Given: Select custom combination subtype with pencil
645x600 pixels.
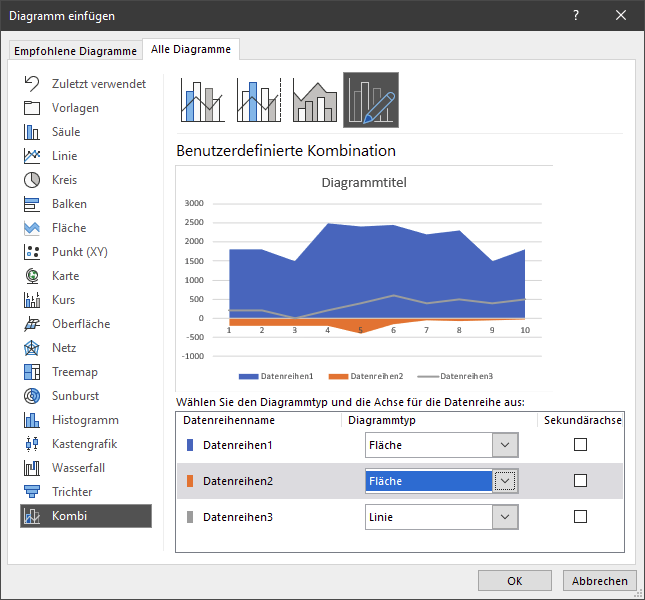Looking at the screenshot, I should click(x=371, y=100).
